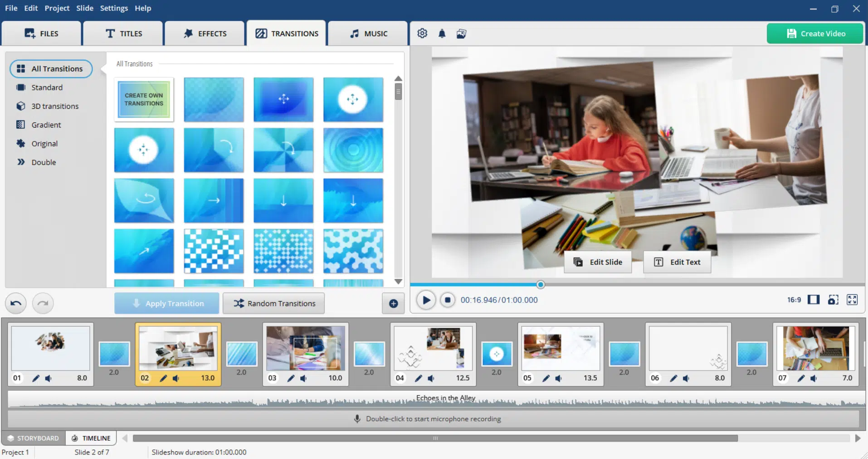The width and height of the screenshot is (868, 459).
Task: Mute the sound on slide 01
Action: (49, 378)
